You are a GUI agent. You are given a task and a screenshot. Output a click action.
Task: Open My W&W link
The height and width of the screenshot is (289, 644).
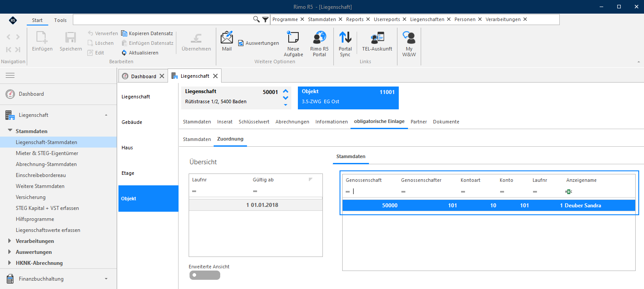[x=409, y=43]
